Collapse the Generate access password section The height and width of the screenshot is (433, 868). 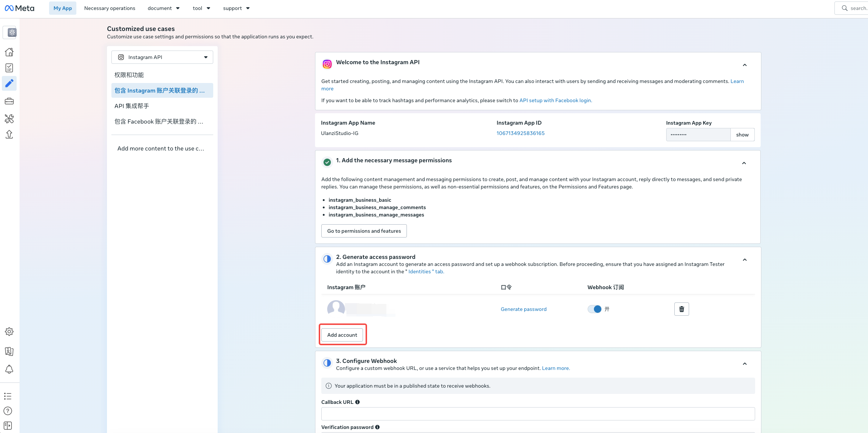(x=745, y=260)
